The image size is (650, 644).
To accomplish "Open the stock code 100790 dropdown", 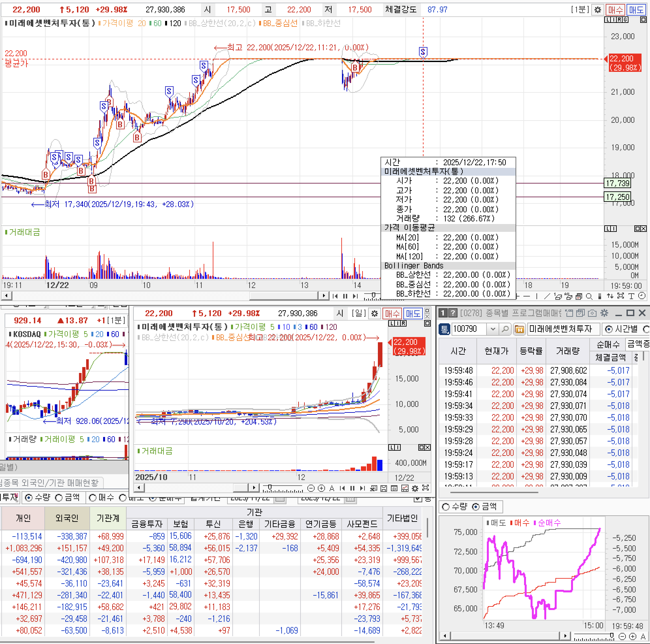I will coord(493,329).
